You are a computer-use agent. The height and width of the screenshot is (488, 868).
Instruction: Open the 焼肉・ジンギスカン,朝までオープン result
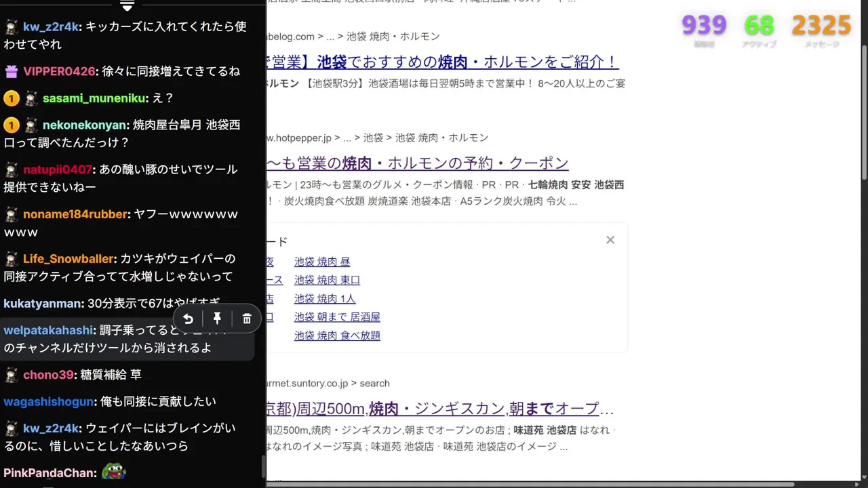tap(440, 409)
